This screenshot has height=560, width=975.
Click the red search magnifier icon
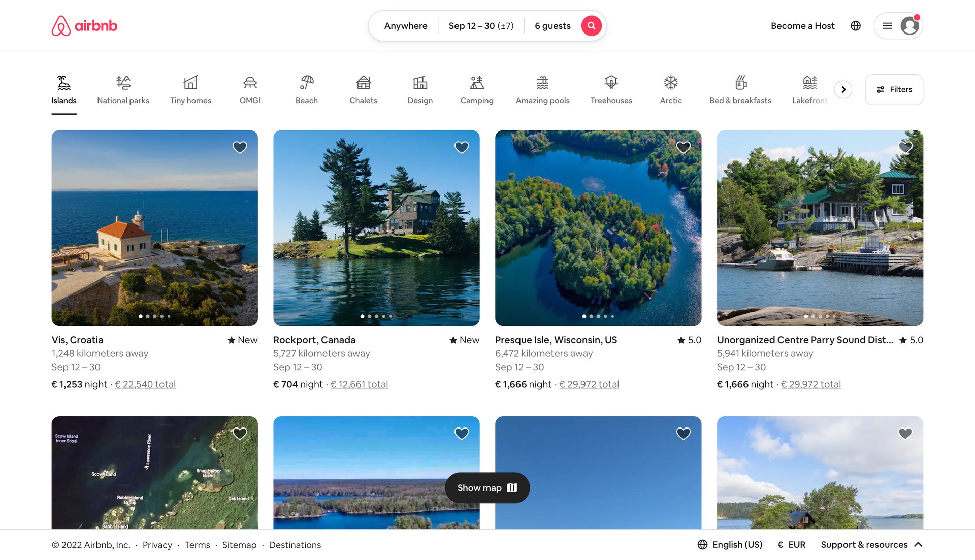(x=591, y=25)
